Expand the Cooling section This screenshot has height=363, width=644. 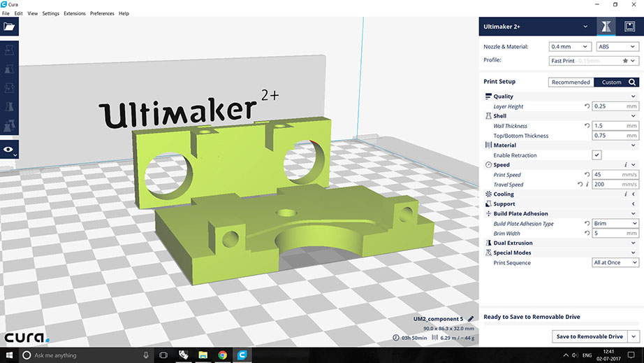[x=633, y=194]
